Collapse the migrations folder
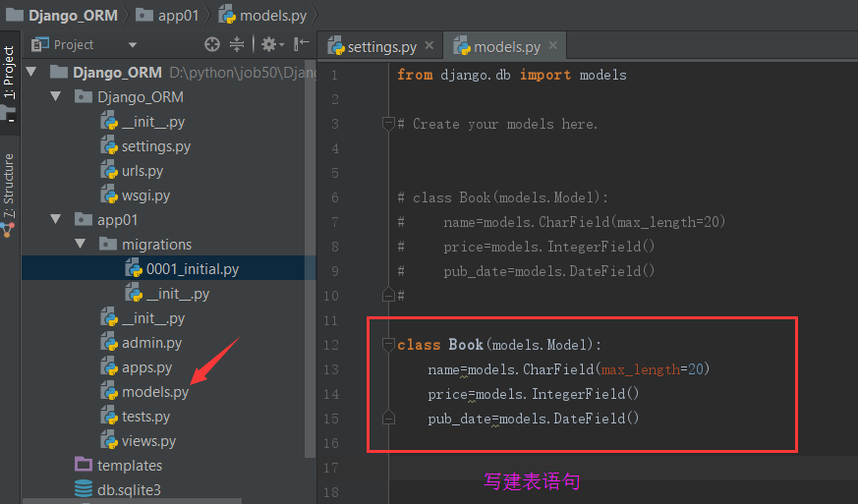Viewport: 858px width, 504px height. tap(81, 244)
